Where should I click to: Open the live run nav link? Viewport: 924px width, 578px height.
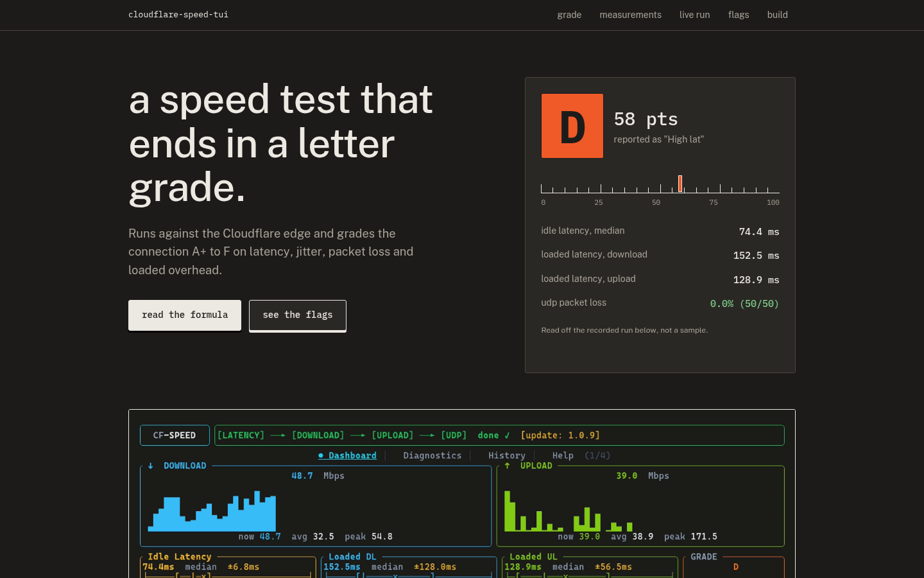click(x=695, y=15)
